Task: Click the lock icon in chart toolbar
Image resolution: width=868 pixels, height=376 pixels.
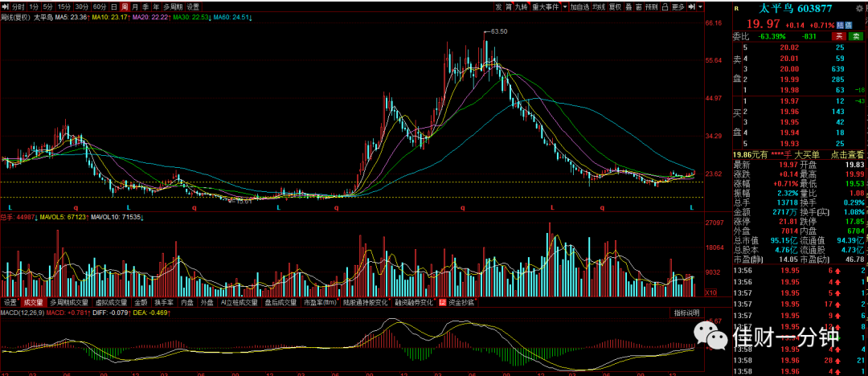Action: coord(665,7)
